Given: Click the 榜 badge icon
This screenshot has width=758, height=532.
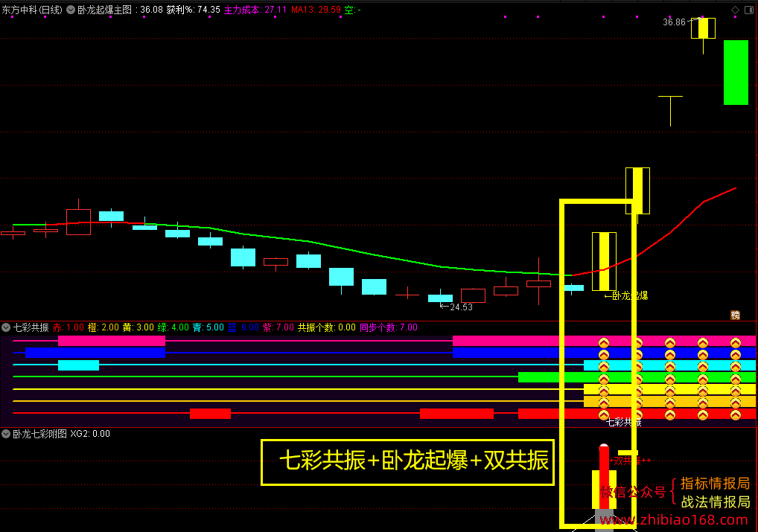Looking at the screenshot, I should (735, 315).
